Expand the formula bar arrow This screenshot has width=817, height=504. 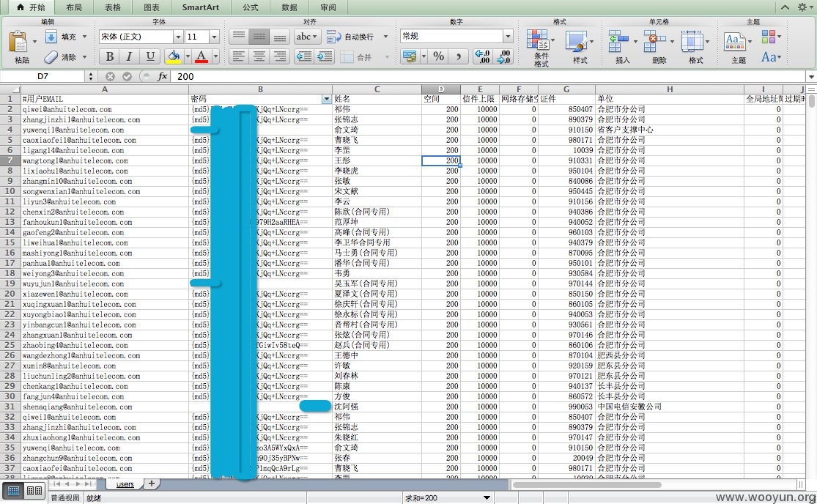pos(811,76)
